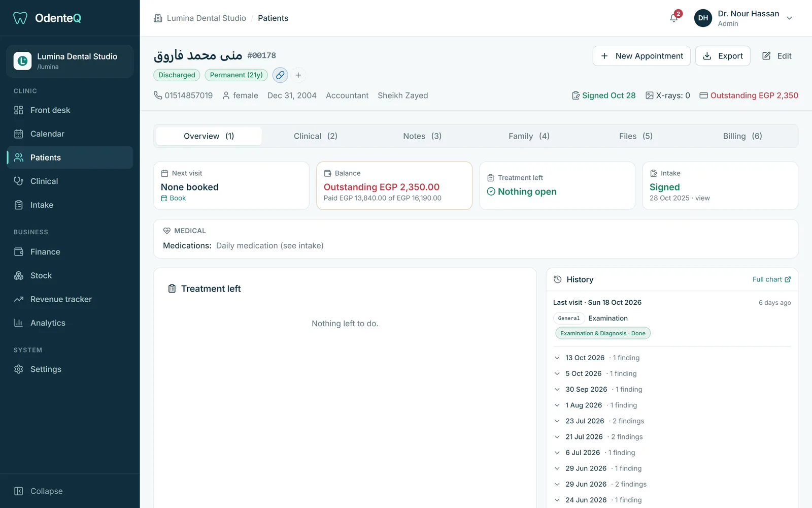Open Revenue tracker in sidebar
This screenshot has height=508, width=812.
click(70, 300)
